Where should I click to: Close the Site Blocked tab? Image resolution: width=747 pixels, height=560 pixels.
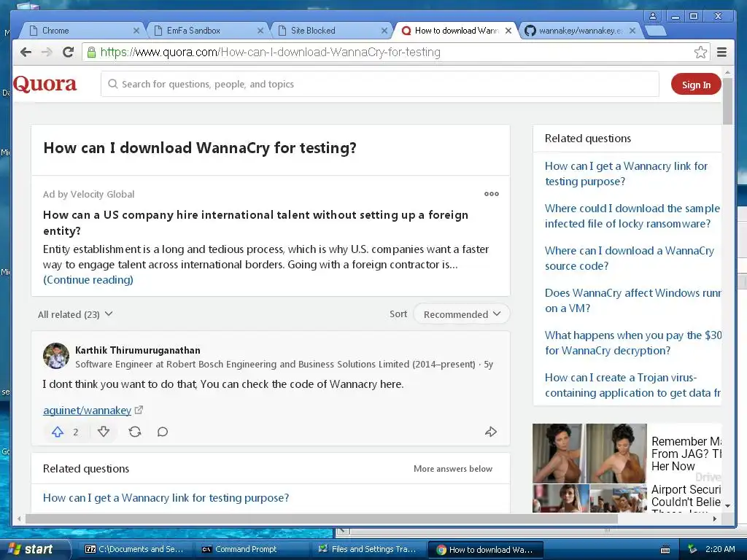tap(384, 31)
